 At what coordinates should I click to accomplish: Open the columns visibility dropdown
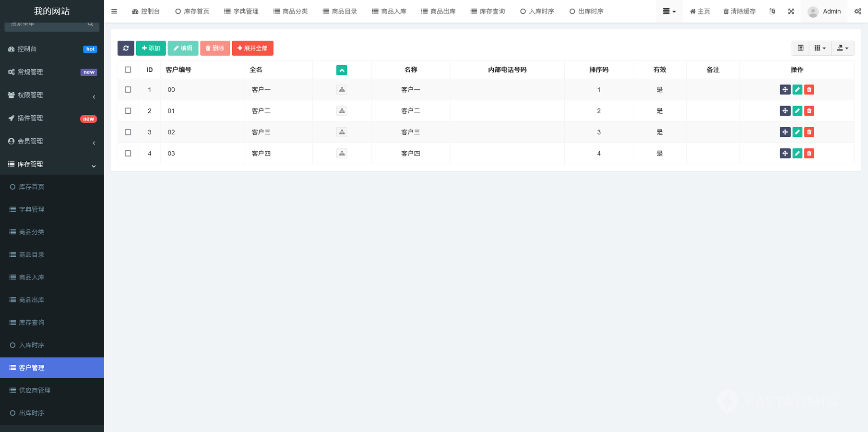tap(820, 48)
